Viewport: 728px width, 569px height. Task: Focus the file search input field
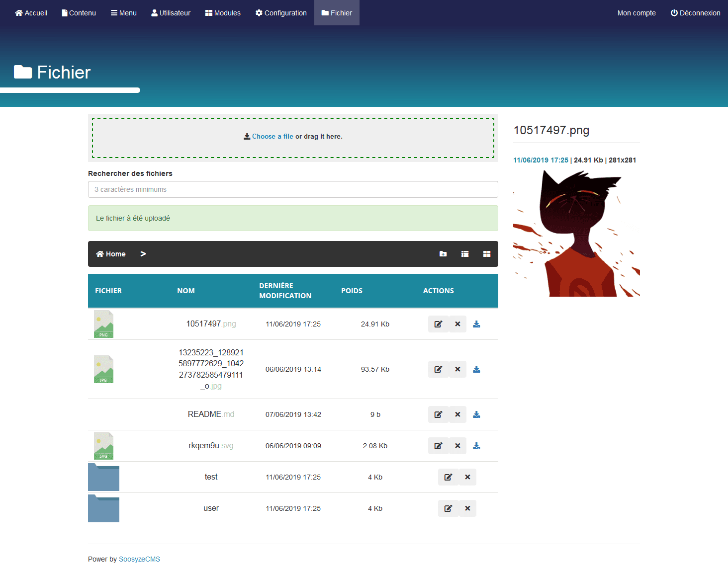pos(293,189)
